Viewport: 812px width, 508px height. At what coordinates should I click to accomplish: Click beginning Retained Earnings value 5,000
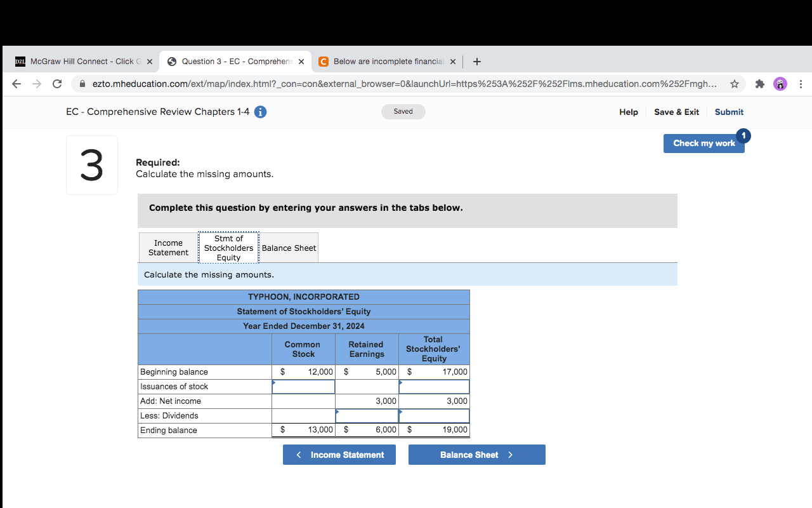[x=386, y=372]
